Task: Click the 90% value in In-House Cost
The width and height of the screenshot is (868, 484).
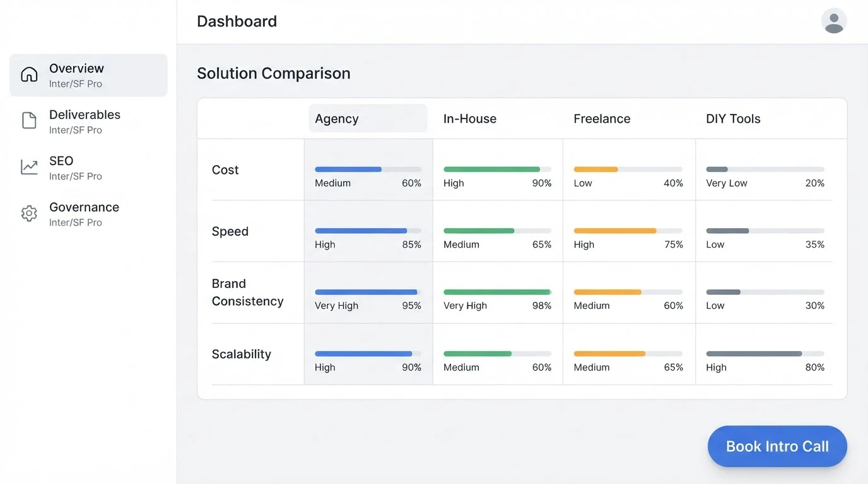Action: point(541,183)
